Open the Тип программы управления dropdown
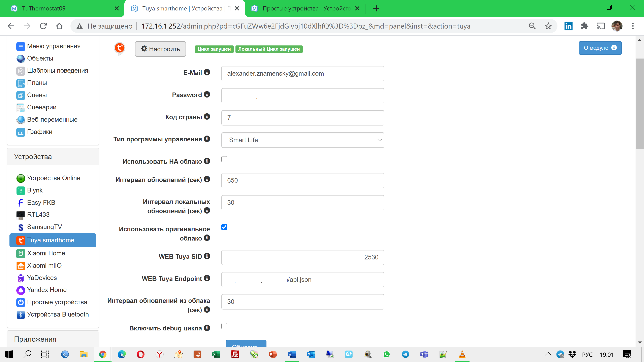Viewport: 644px width, 362px height. click(303, 140)
